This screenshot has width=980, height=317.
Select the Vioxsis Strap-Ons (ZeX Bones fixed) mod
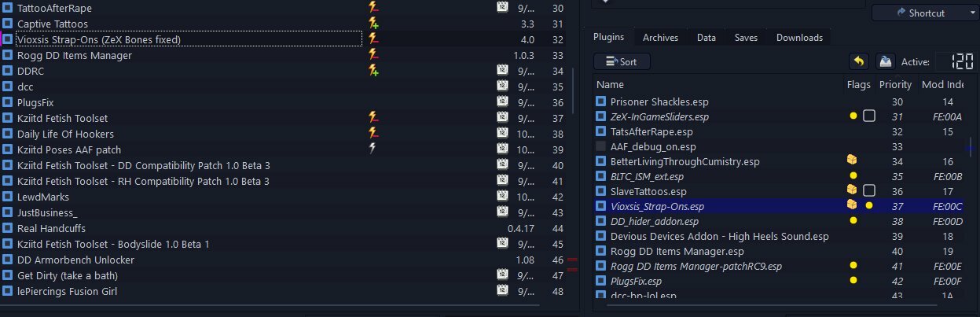(x=98, y=39)
